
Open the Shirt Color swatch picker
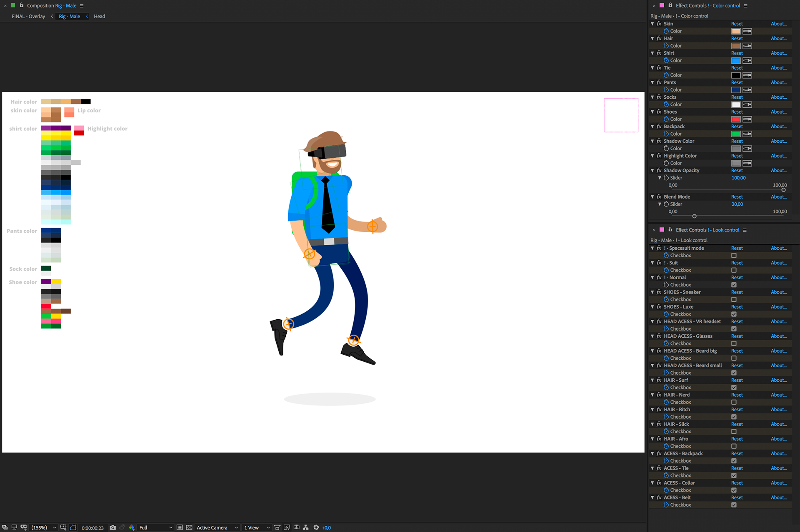[736, 60]
